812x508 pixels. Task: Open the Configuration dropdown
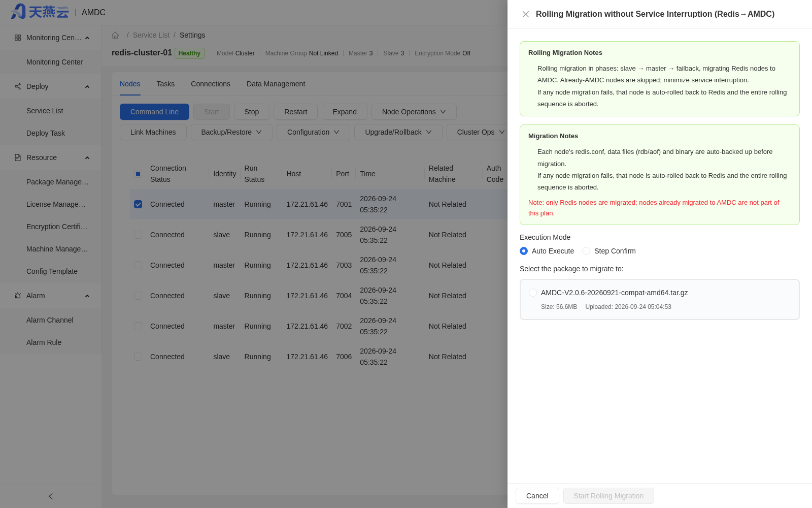tap(313, 132)
